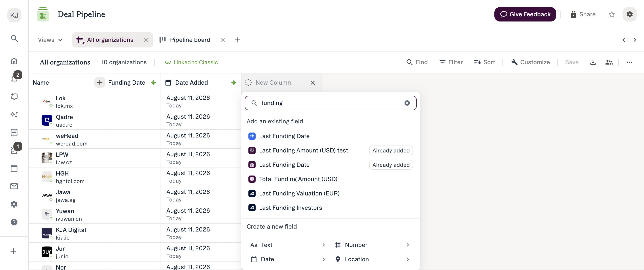Star this list as favorite
Screen dimensions: 644x270
[612, 15]
